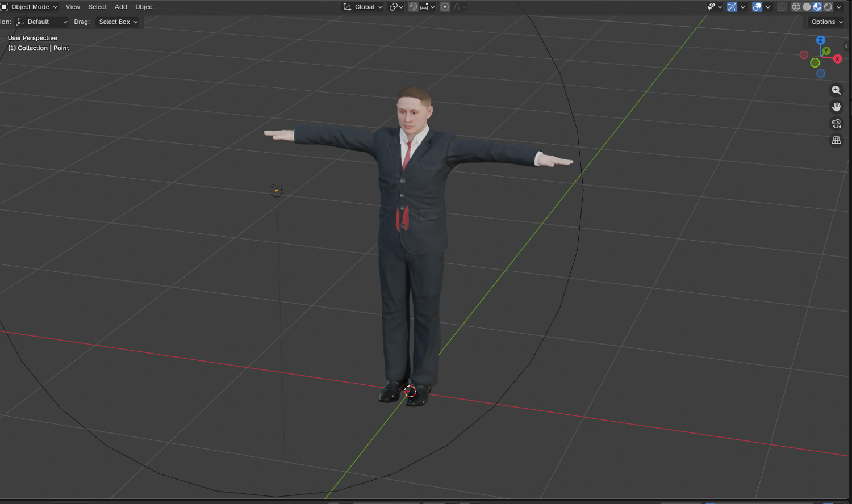Image resolution: width=852 pixels, height=504 pixels.
Task: Toggle proportional editing circle icon
Action: pyautogui.click(x=445, y=7)
